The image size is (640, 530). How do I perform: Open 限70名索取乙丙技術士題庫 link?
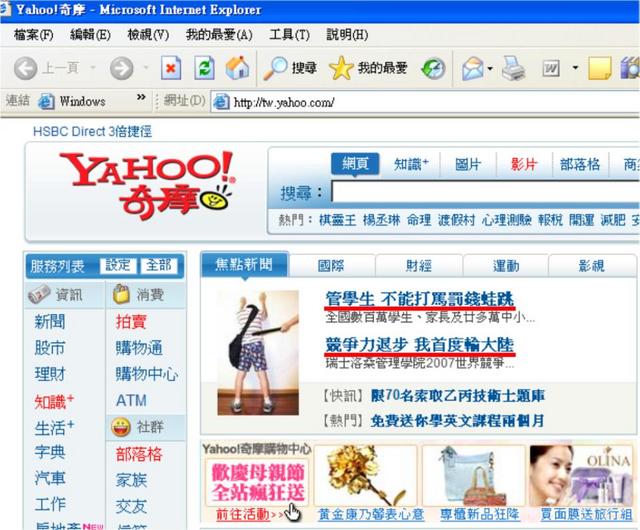[x=458, y=395]
